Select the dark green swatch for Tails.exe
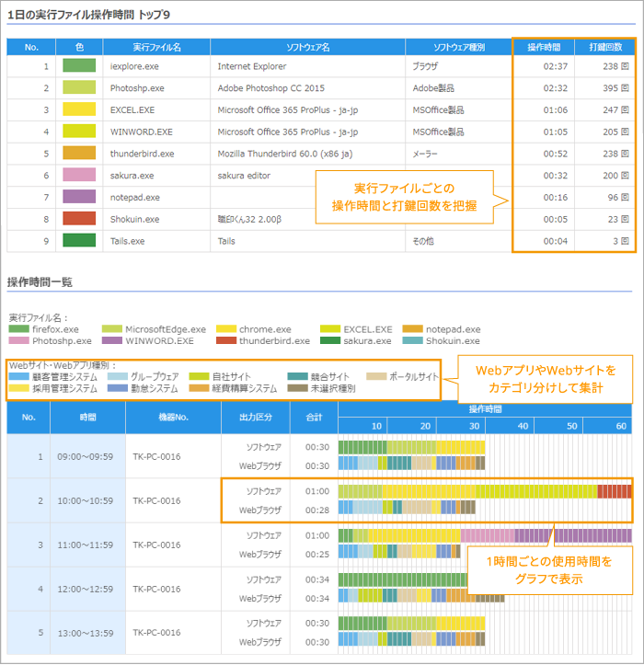The image size is (644, 665). click(79, 240)
